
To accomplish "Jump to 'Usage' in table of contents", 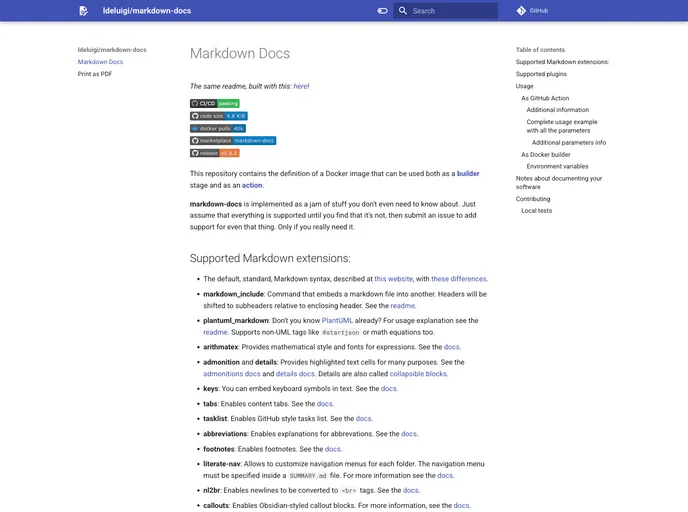I will [x=524, y=86].
